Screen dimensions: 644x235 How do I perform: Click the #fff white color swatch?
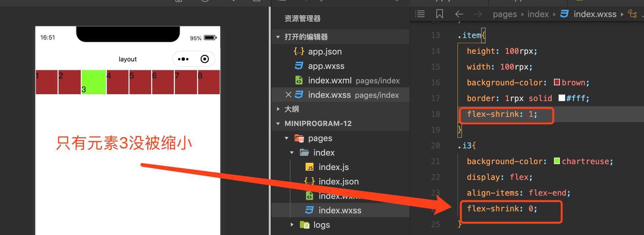(x=562, y=98)
